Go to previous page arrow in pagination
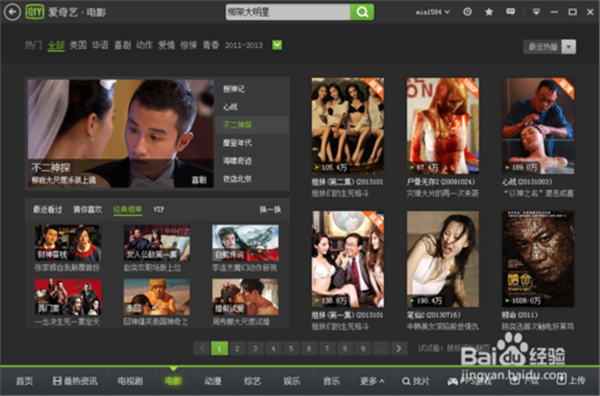The image size is (600, 396). [202, 348]
